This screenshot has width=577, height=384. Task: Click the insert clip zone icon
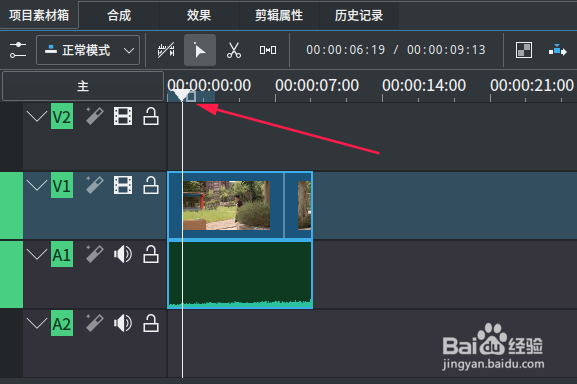coord(557,50)
